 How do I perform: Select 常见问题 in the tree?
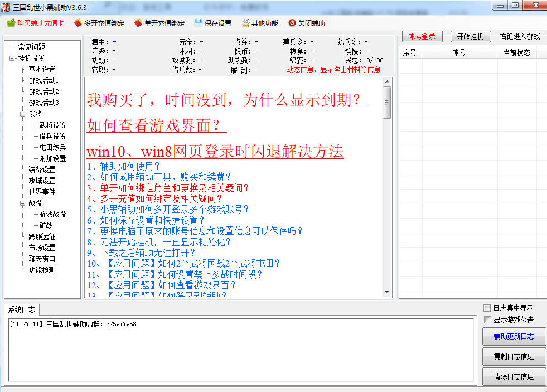(x=31, y=47)
